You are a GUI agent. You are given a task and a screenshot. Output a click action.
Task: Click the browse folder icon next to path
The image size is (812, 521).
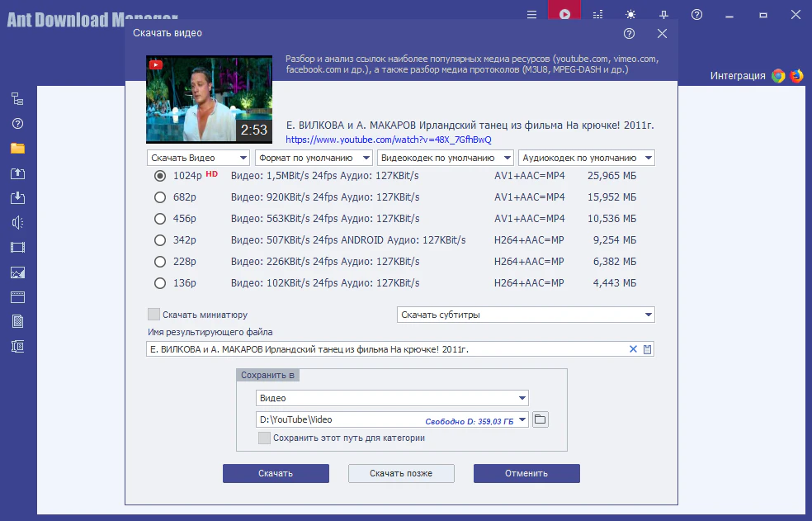point(540,419)
